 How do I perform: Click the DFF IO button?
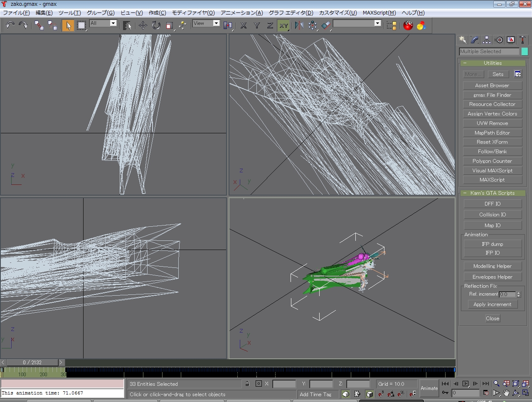point(493,204)
